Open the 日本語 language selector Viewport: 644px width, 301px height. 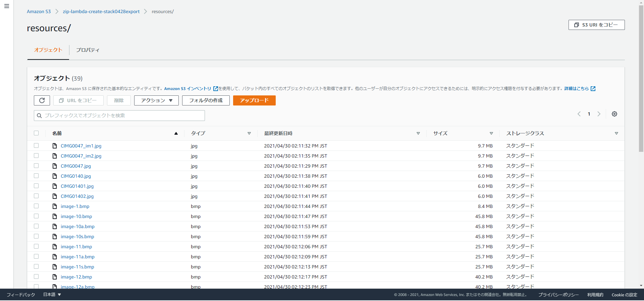[x=52, y=295]
